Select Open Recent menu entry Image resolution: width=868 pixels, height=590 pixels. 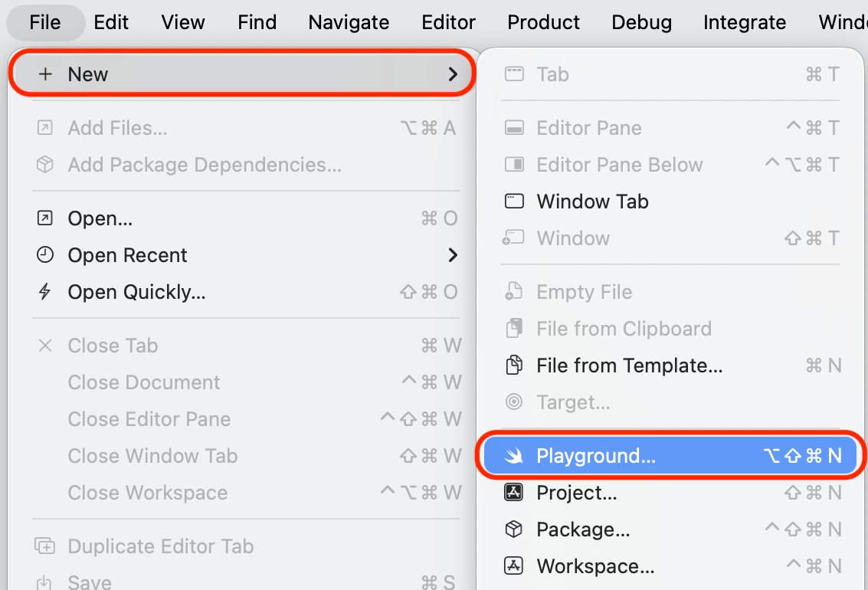click(x=246, y=255)
